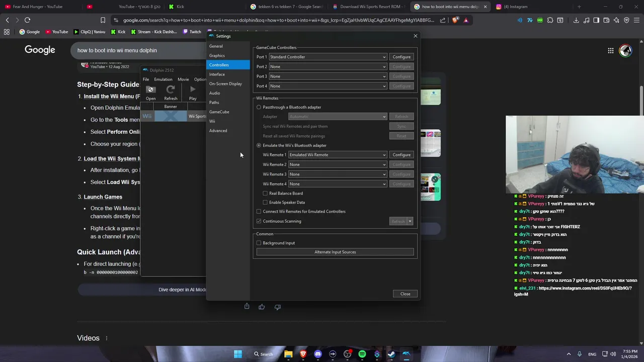Open Wii Remote 1 dropdown

[338, 155]
